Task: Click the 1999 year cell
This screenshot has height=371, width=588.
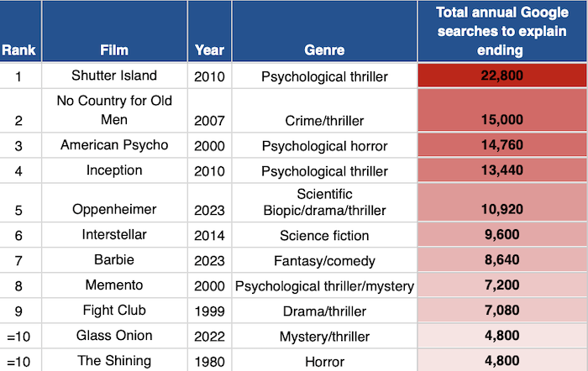Action: [x=209, y=311]
